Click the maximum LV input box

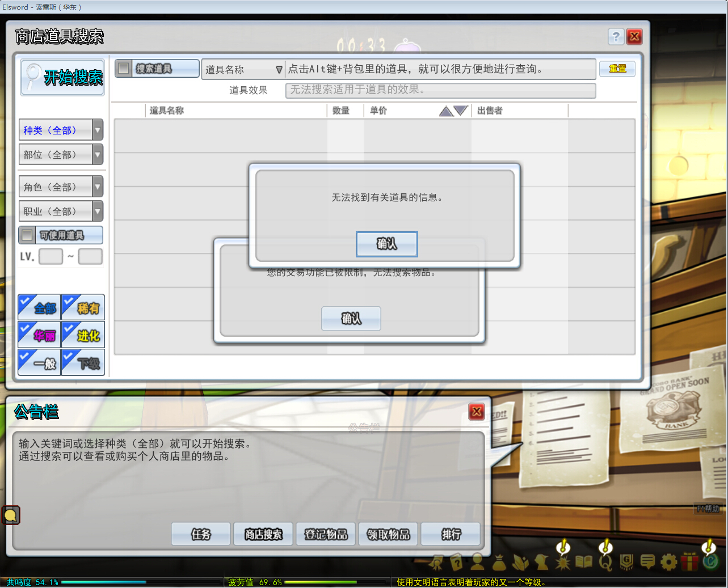tap(90, 256)
